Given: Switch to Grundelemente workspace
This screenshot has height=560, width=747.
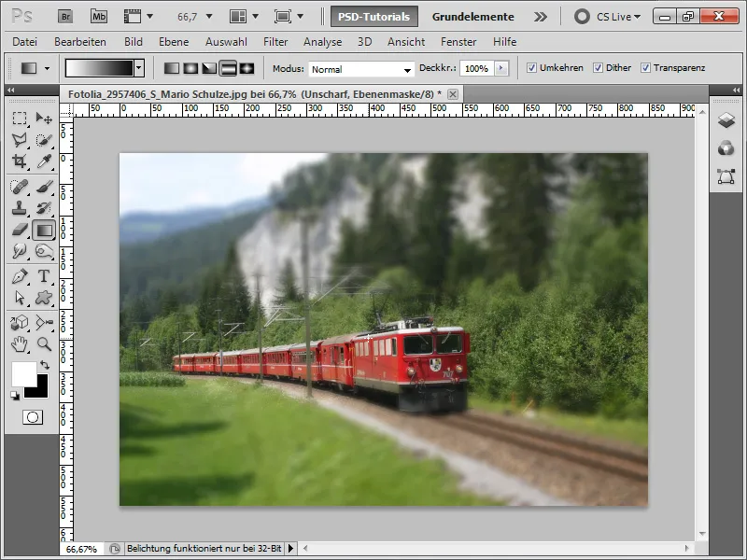Looking at the screenshot, I should click(x=473, y=17).
